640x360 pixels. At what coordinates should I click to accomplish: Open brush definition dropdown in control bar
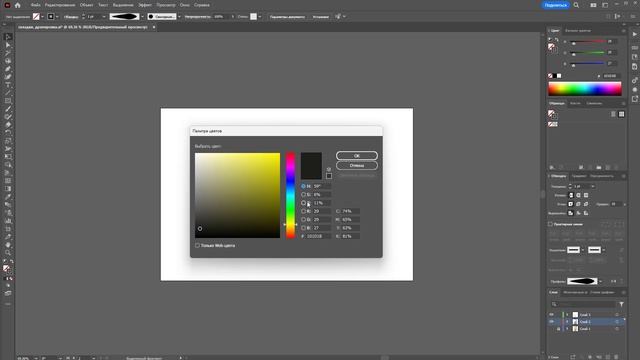click(179, 17)
